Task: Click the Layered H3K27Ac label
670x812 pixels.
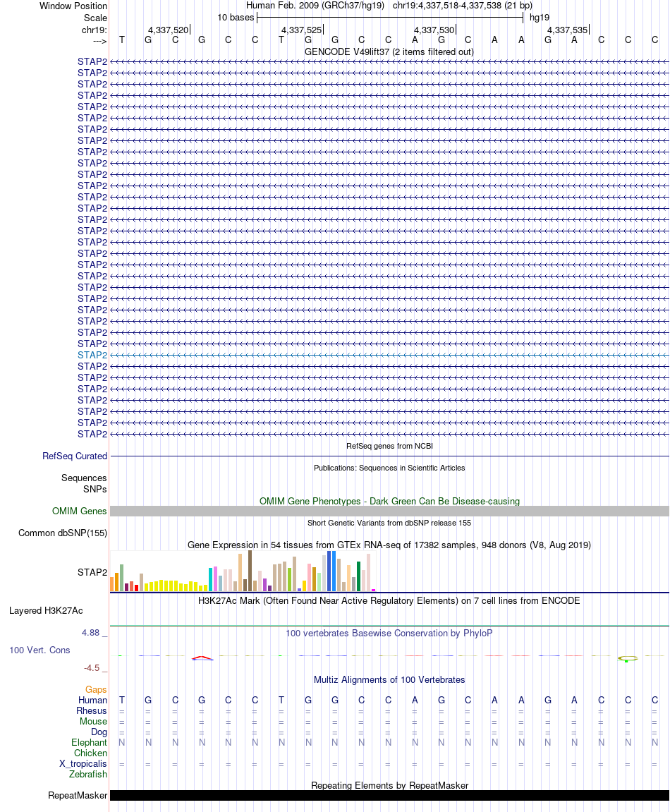Action: point(46,610)
